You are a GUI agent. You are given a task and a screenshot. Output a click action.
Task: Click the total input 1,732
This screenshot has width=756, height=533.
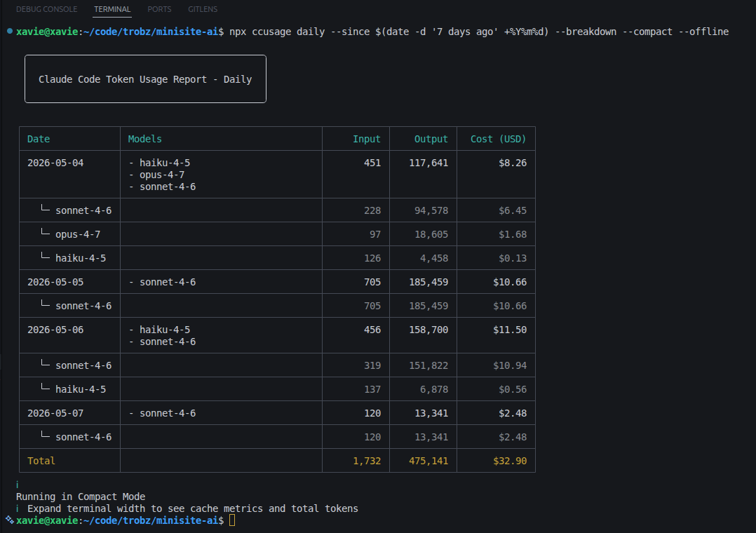tap(367, 461)
